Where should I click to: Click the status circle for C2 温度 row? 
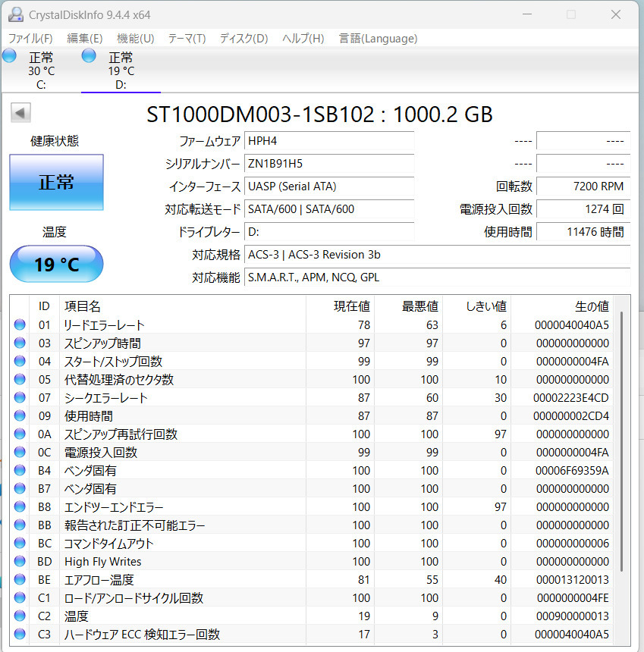coord(20,616)
